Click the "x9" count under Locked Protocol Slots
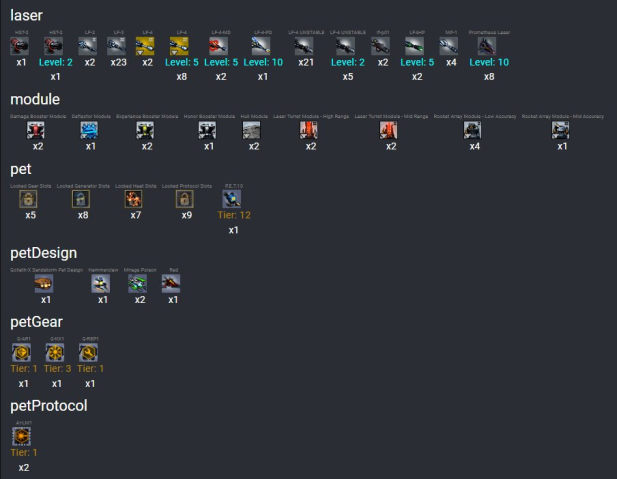 pos(187,215)
